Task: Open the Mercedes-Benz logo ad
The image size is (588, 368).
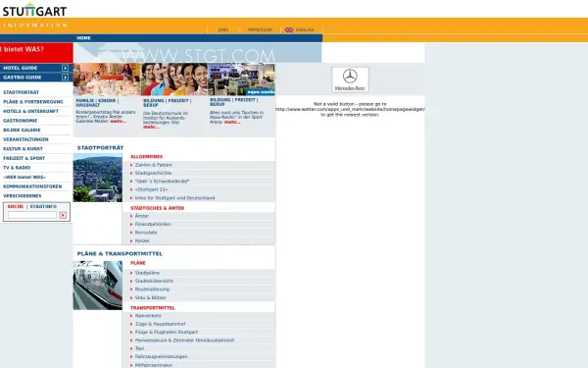Action: pos(350,79)
